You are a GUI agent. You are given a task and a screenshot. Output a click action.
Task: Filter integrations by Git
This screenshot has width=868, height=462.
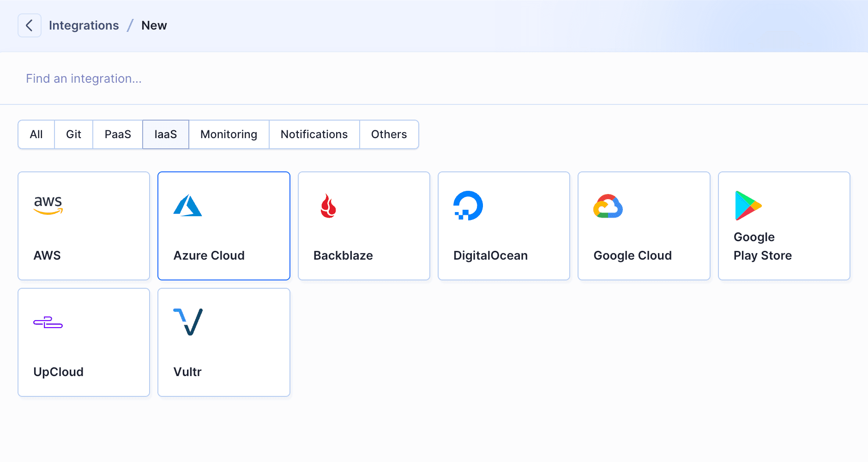pos(73,134)
